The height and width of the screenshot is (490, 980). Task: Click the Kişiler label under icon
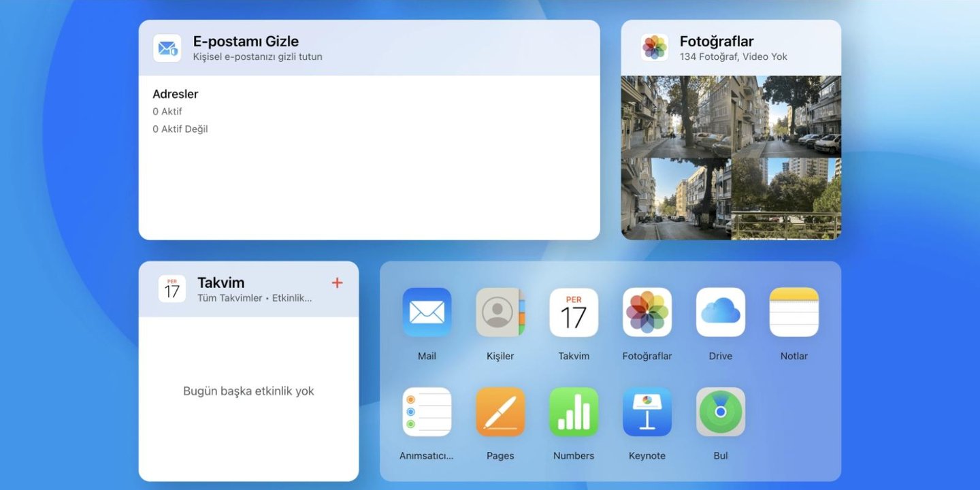pos(500,356)
